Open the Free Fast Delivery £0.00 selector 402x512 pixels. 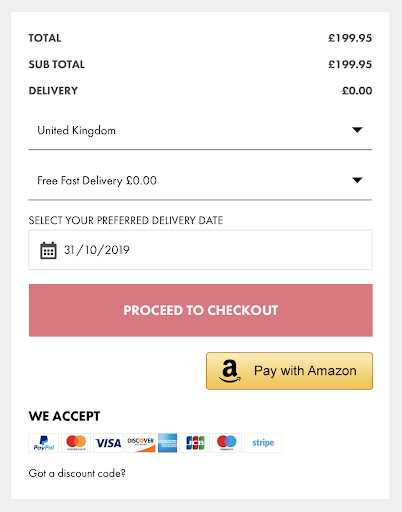(200, 181)
